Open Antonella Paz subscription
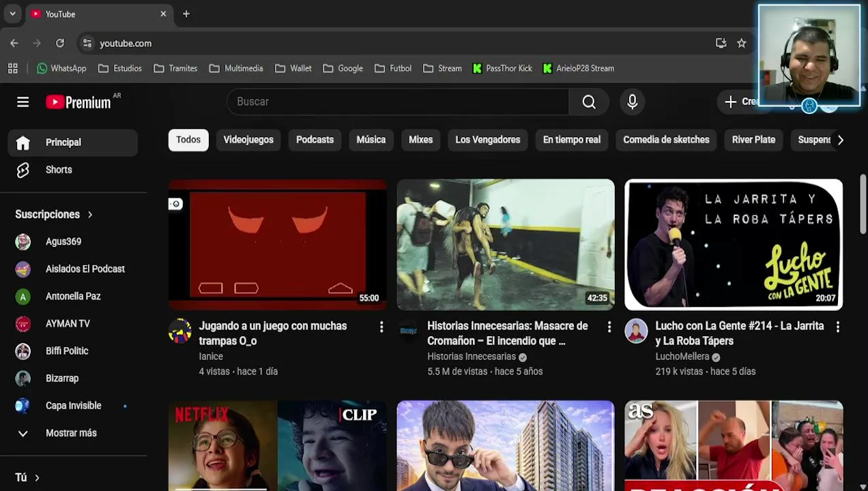 73,296
